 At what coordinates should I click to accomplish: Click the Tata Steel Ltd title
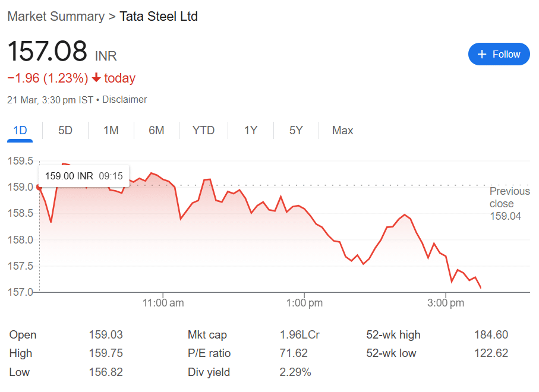pyautogui.click(x=159, y=17)
